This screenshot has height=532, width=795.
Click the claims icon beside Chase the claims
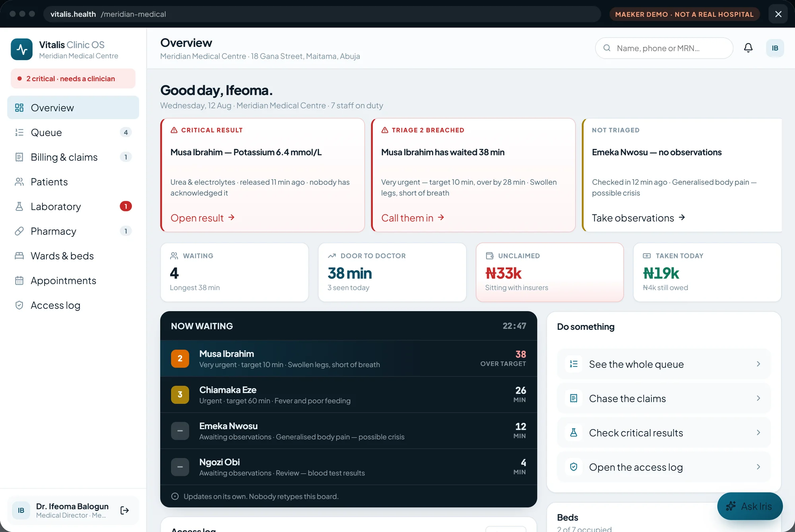(574, 398)
